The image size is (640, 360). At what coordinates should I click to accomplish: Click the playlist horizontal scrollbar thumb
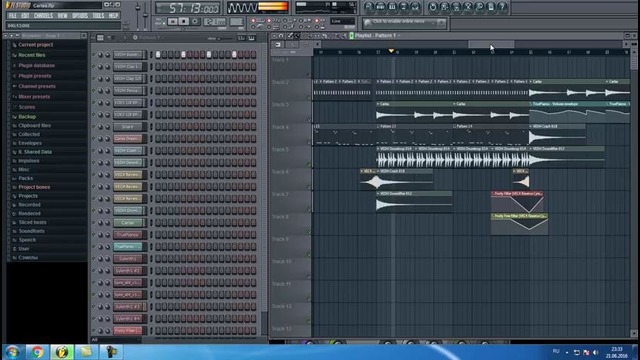point(491,44)
